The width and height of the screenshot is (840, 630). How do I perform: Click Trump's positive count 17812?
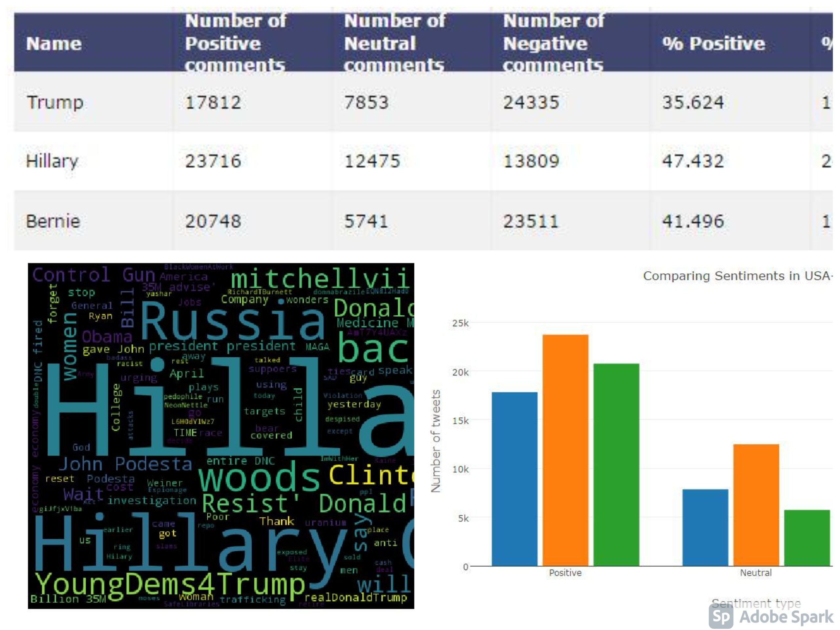[213, 102]
